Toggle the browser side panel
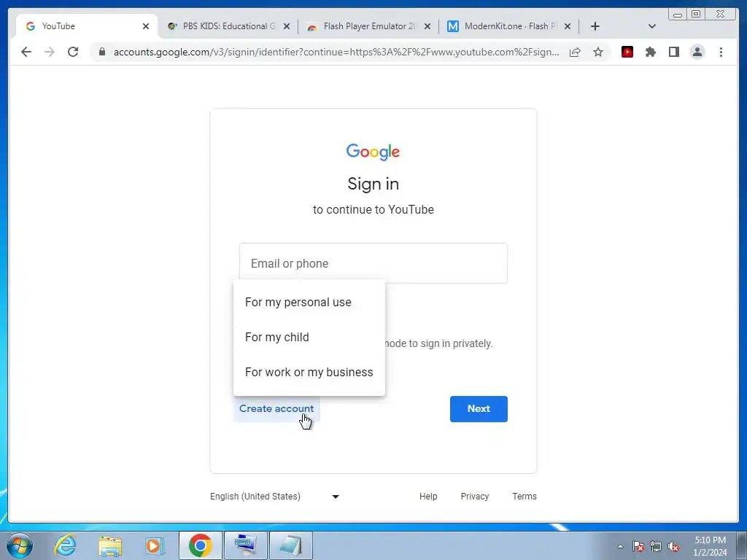747x560 pixels. (x=673, y=52)
